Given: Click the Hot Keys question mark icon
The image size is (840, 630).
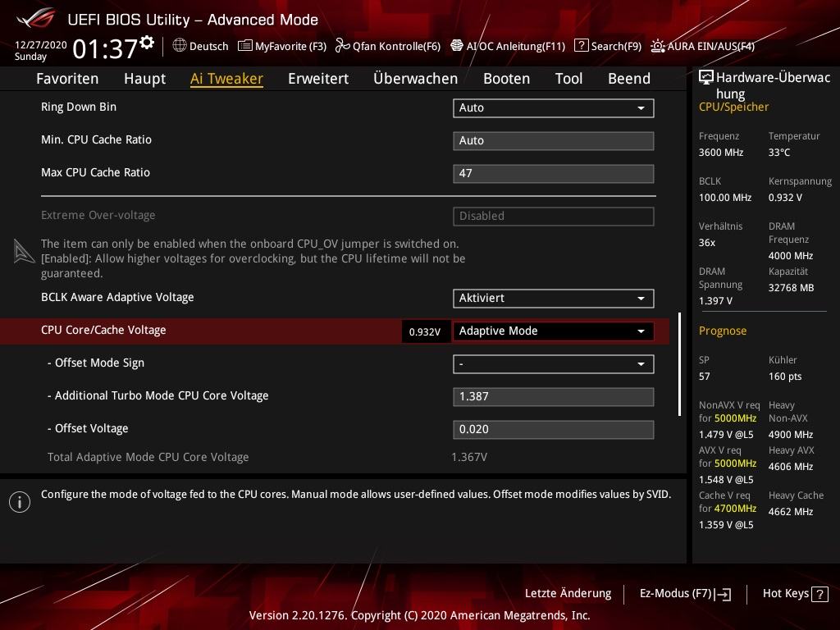Looking at the screenshot, I should click(x=819, y=594).
